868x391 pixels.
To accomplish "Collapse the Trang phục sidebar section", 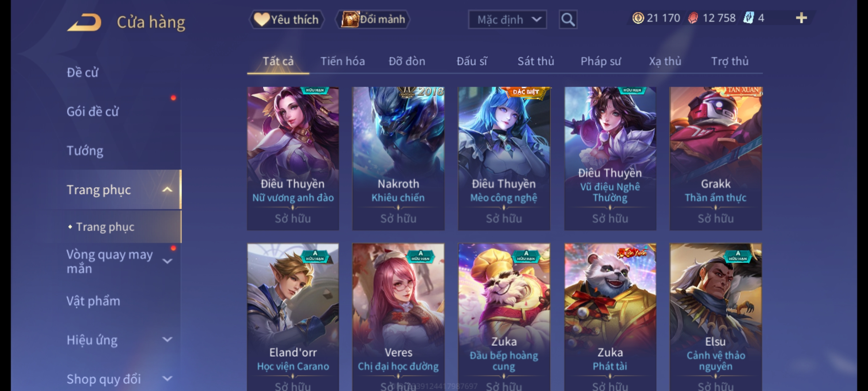I will [167, 190].
